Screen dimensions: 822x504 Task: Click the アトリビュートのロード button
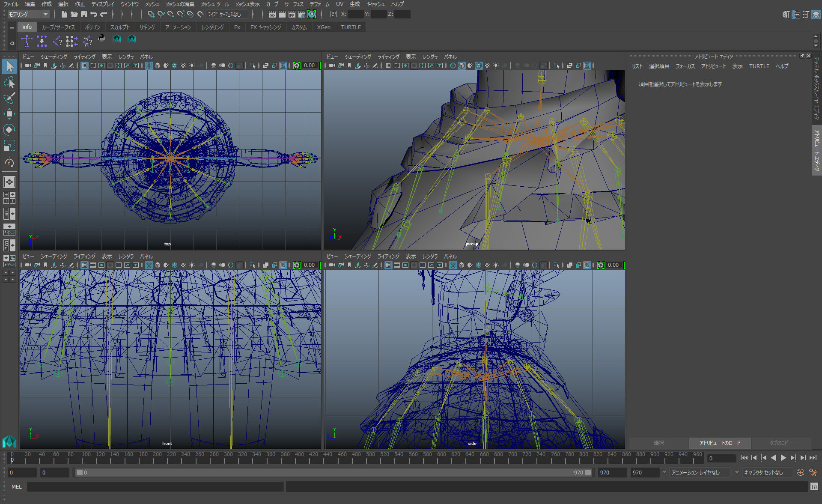pos(719,443)
